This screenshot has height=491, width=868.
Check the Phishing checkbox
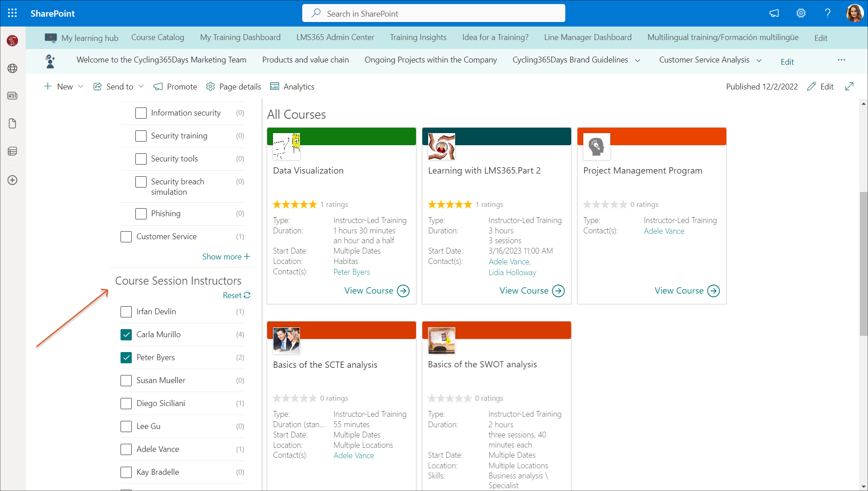141,214
